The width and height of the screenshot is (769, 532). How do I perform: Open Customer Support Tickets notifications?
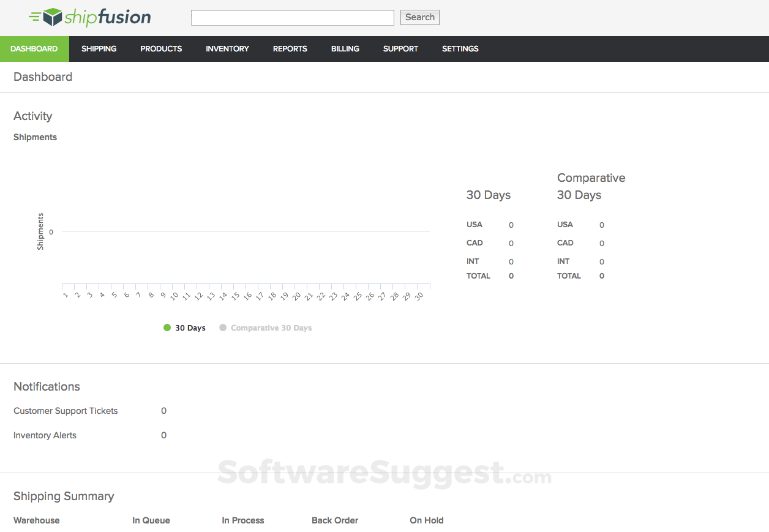click(x=66, y=411)
